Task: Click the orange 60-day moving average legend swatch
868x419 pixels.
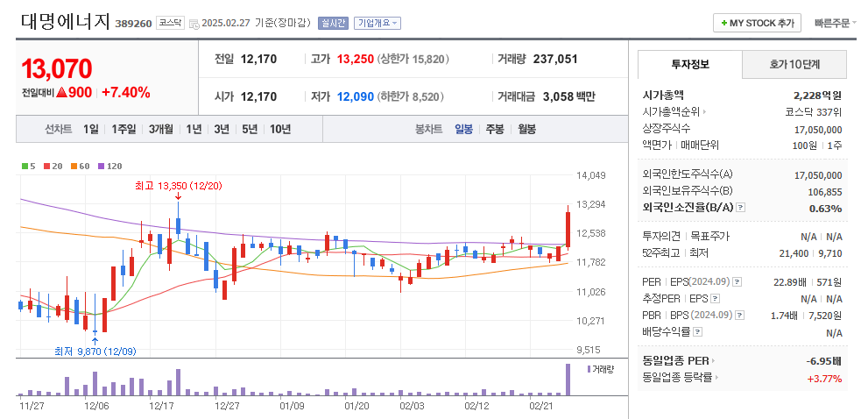Action: click(73, 166)
